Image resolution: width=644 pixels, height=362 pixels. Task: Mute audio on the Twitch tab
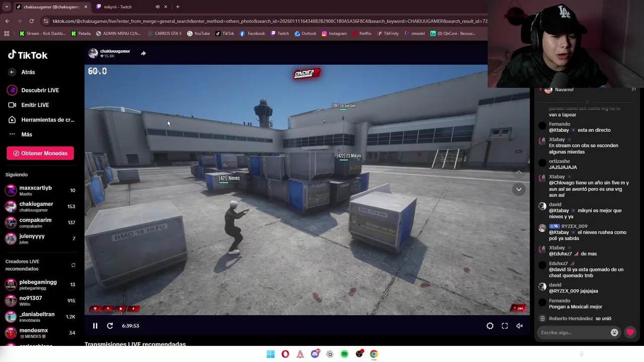click(x=157, y=7)
